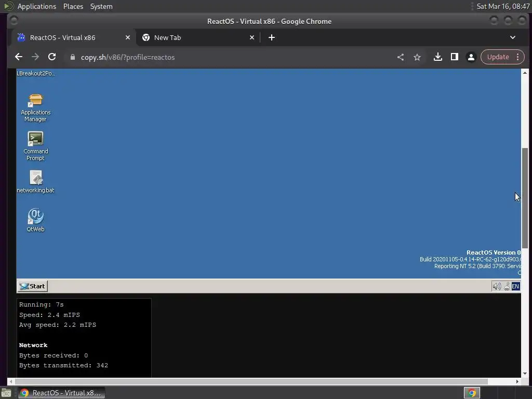
Task: Open the Places menu
Action: 73,6
